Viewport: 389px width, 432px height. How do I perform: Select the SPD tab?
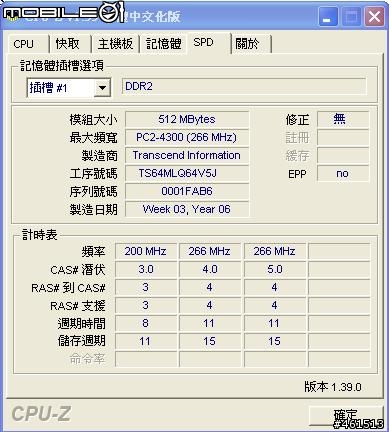click(x=209, y=42)
